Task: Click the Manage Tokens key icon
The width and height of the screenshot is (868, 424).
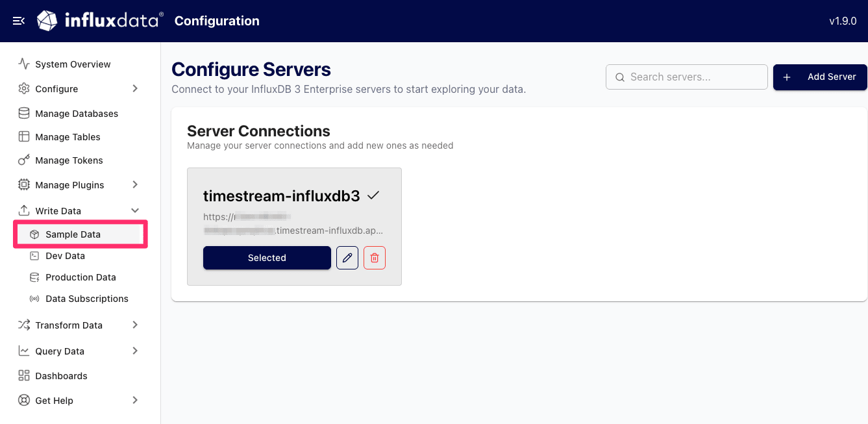Action: (24, 160)
